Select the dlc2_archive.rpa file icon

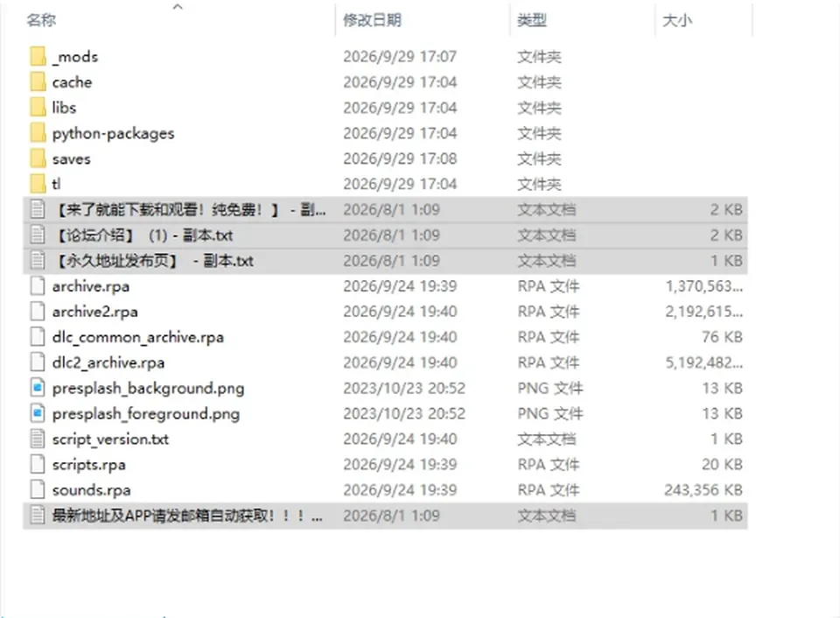38,362
